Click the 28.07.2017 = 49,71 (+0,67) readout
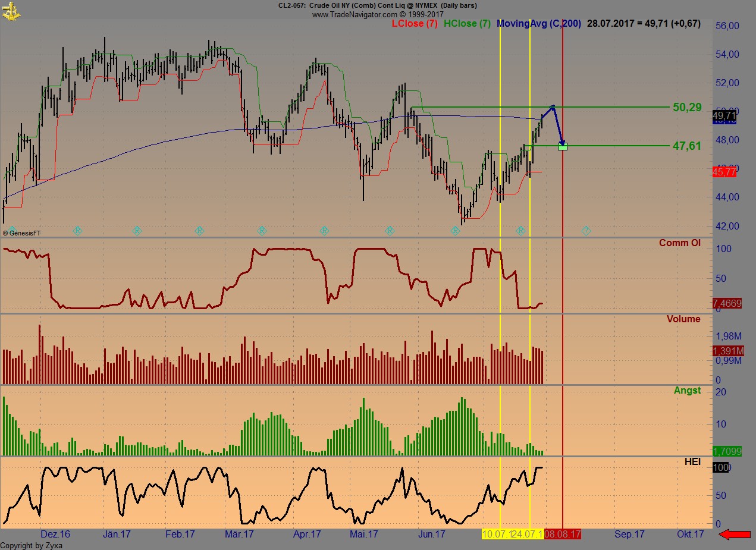The width and height of the screenshot is (756, 550). pos(644,24)
